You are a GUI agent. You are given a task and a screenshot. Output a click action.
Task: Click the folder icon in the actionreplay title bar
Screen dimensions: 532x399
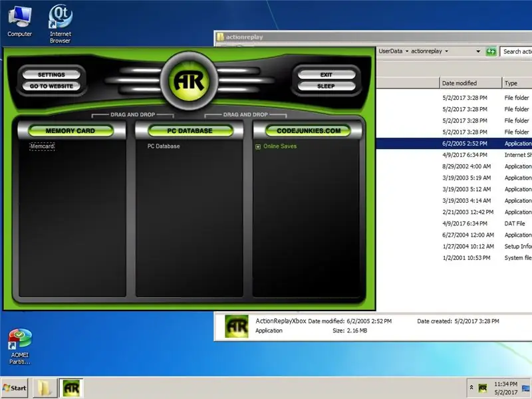pyautogui.click(x=220, y=37)
